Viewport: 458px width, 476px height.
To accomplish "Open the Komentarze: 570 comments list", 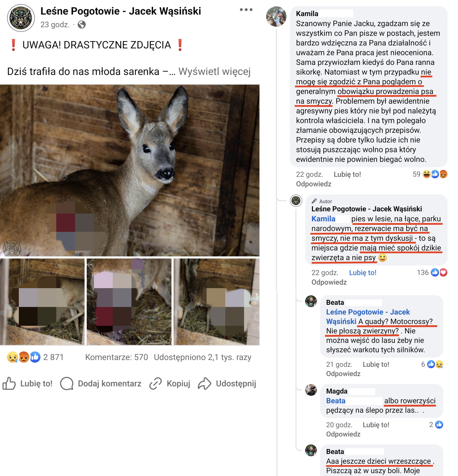I will pos(117,357).
